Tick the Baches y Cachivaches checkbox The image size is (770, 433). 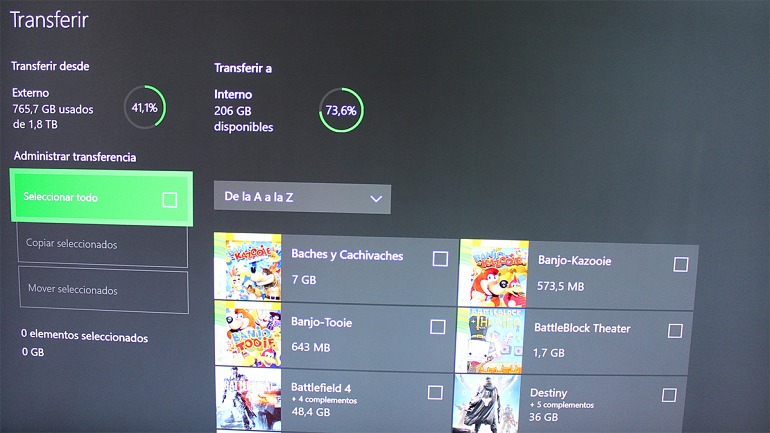(440, 259)
